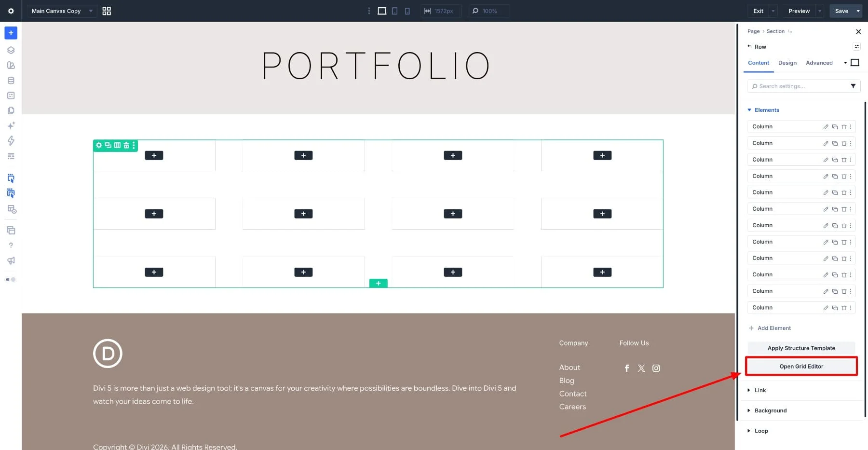
Task: Click the green add row plus button
Action: 378,283
